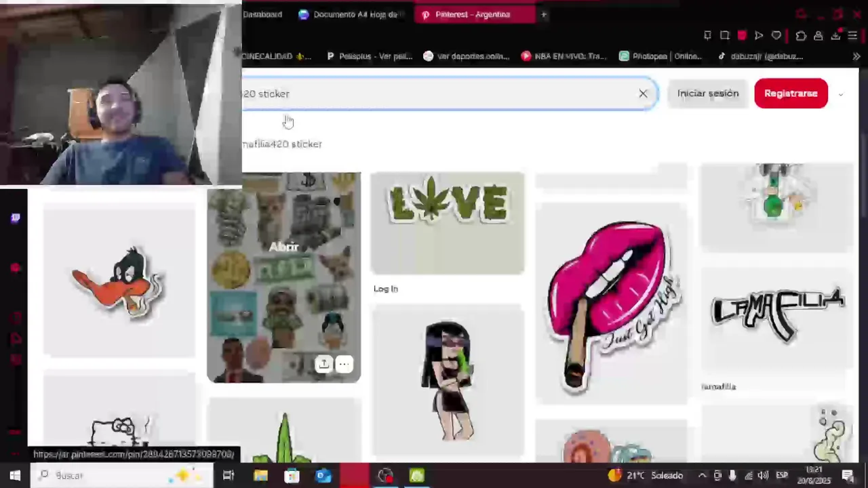Click the send arrow icon in toolbar
The width and height of the screenshot is (868, 488).
click(x=759, y=35)
